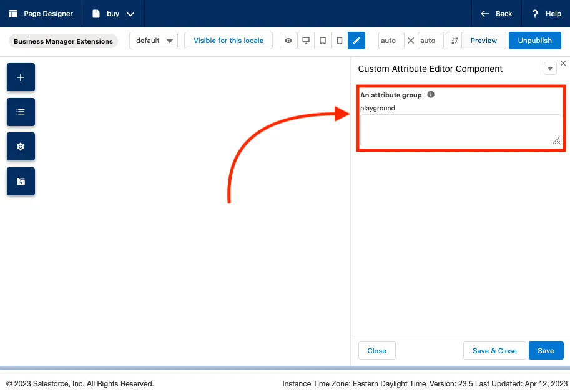Screen dimensions: 570x392
Task: Open page settings gear icon
Action: [x=21, y=147]
